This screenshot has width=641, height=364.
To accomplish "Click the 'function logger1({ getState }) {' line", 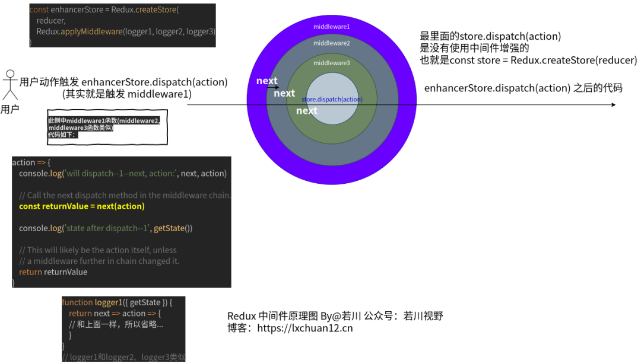I will [x=118, y=302].
